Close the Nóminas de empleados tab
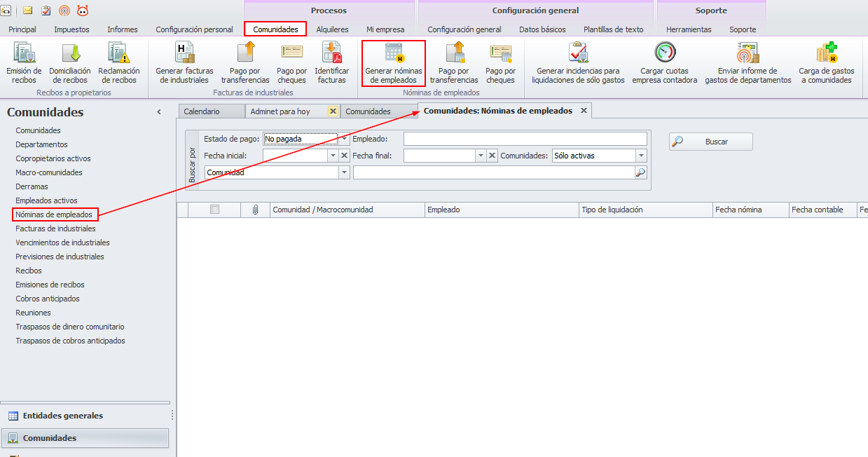This screenshot has width=868, height=457. pos(584,111)
